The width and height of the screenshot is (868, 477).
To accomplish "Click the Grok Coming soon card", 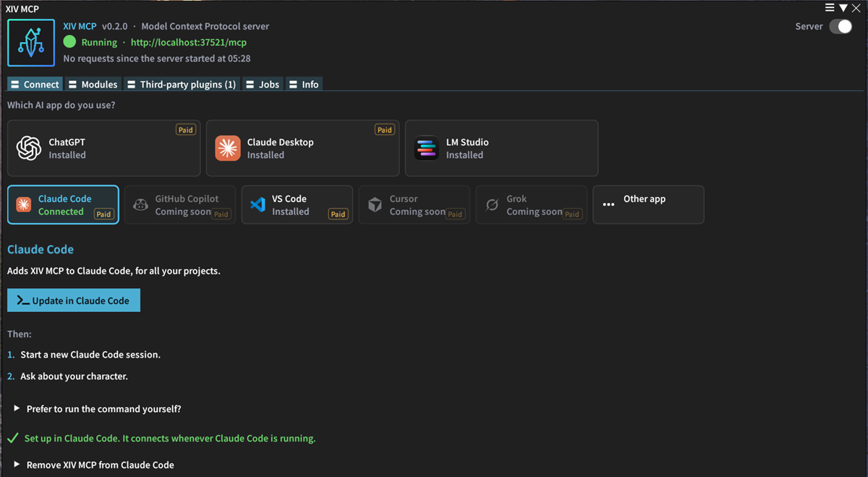I will [x=532, y=205].
